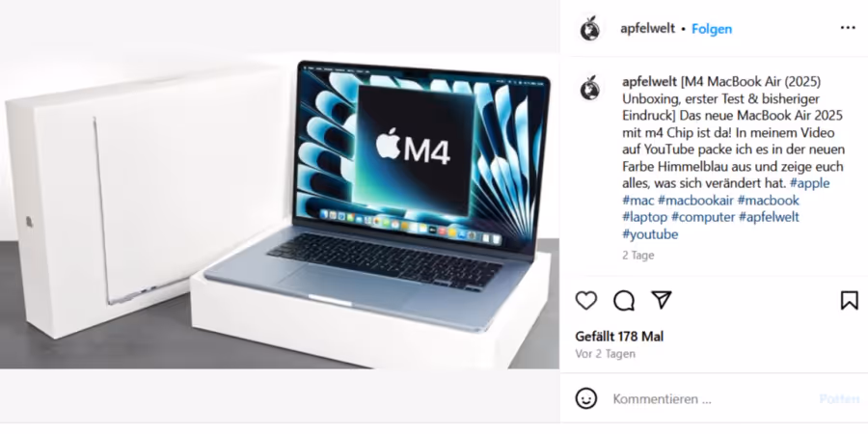Like the post with the heart icon
This screenshot has width=868, height=434.
(586, 301)
